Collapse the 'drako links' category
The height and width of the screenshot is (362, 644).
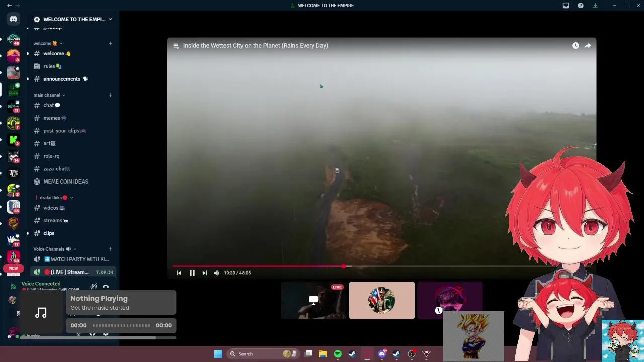click(x=54, y=198)
